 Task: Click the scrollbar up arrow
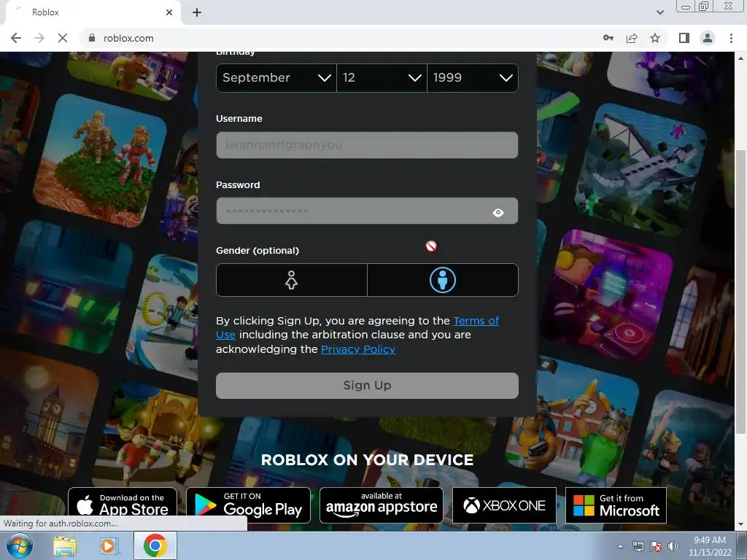tap(741, 58)
